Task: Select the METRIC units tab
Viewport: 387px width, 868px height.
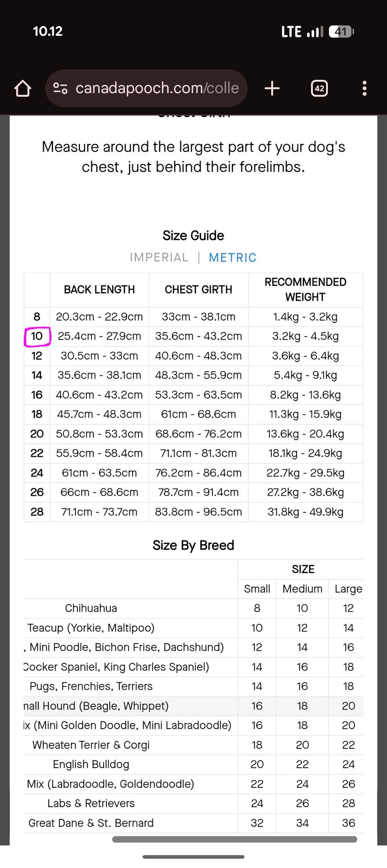Action: coord(233,257)
